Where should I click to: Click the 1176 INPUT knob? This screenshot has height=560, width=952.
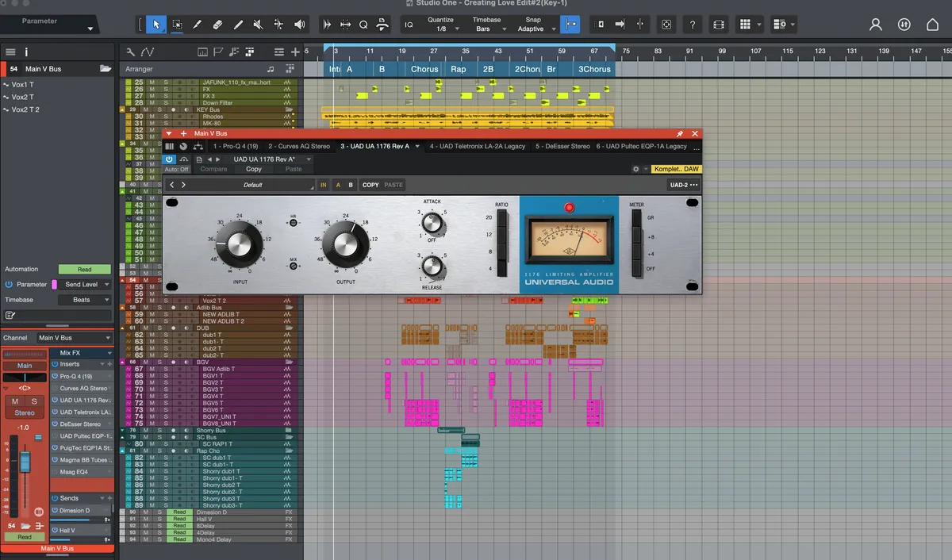[240, 244]
